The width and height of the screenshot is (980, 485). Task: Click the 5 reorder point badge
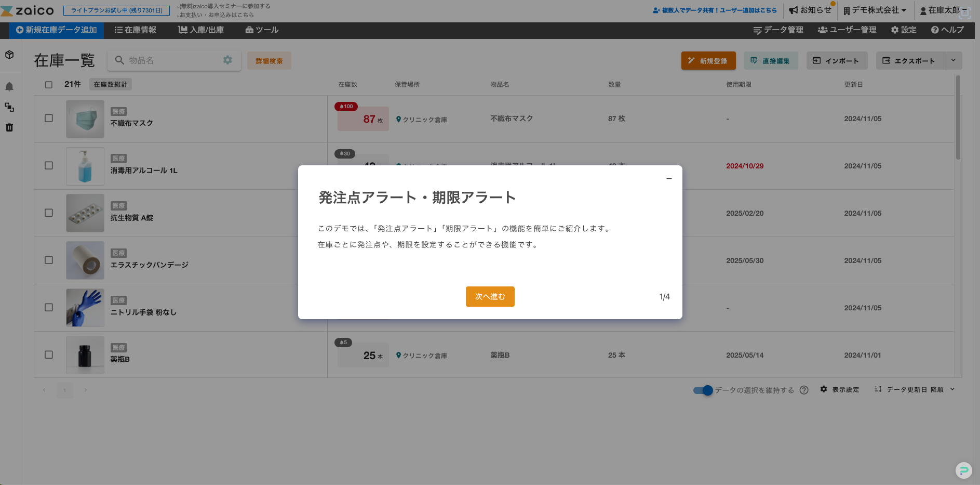pyautogui.click(x=343, y=343)
